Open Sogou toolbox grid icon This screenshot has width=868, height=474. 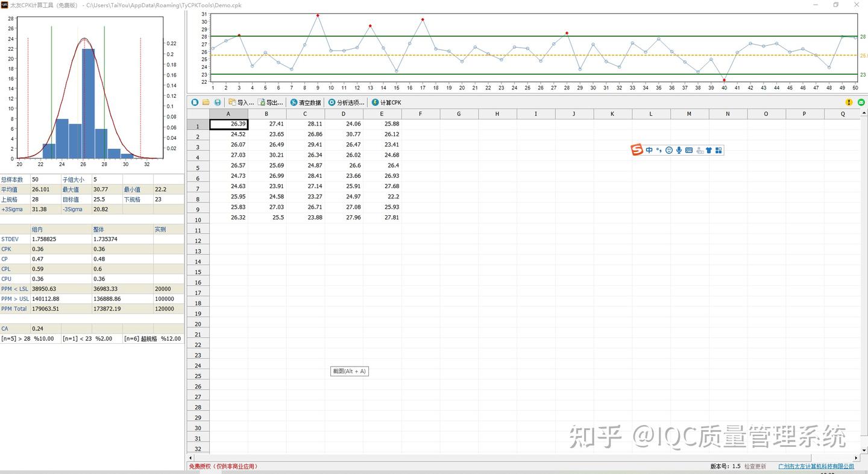719,150
